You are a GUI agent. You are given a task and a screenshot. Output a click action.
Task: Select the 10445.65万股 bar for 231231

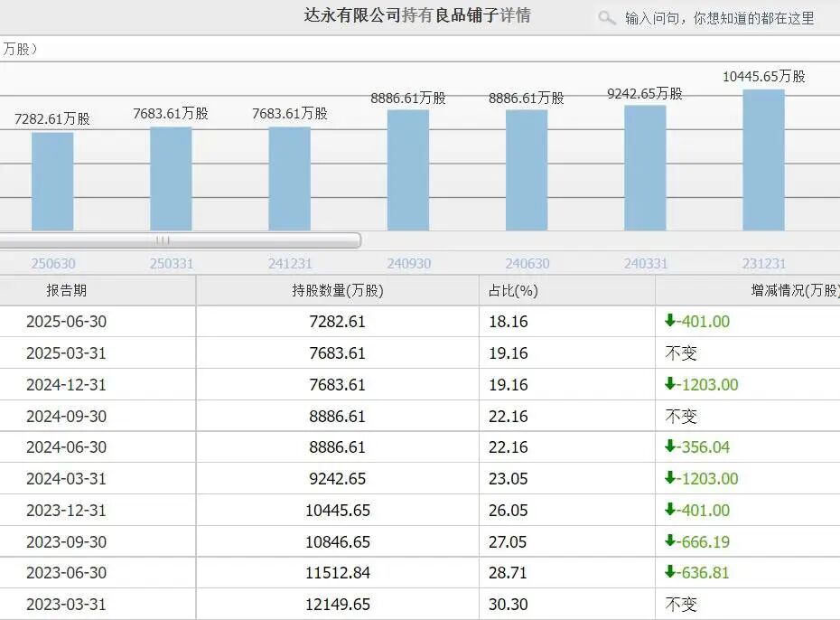[763, 160]
